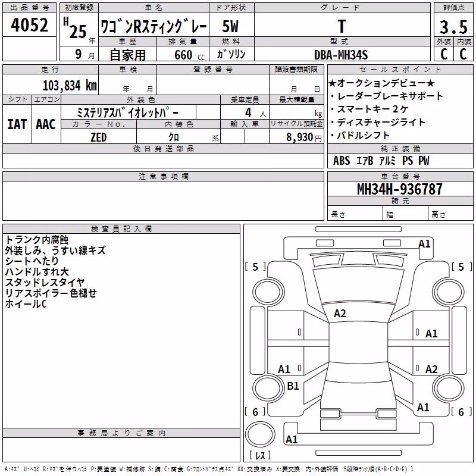Viewport: 476px width, 476px height.
Task: Select レーダーブレーキサポート line
Action: pyautogui.click(x=387, y=96)
